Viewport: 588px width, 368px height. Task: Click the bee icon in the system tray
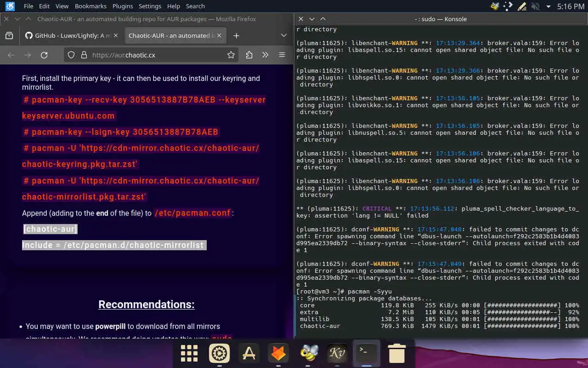[495, 6]
